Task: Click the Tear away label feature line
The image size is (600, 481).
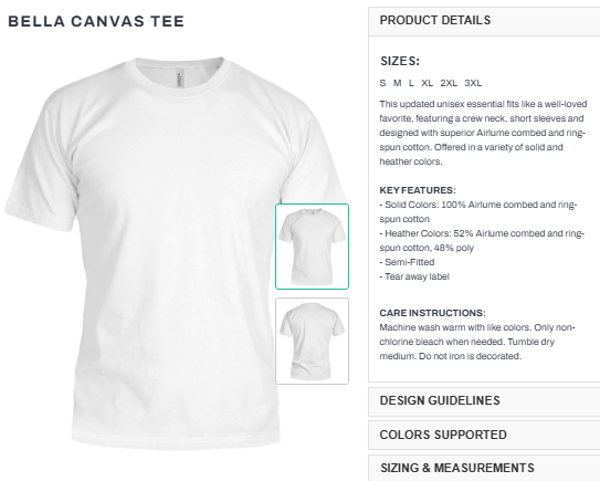Action: coord(415,276)
